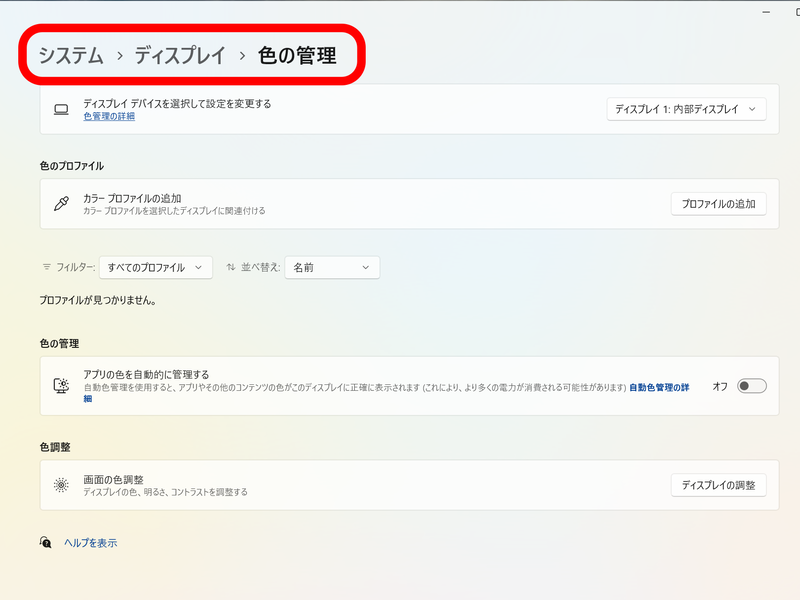
Task: Click the ヘルプを表示 link
Action: (90, 541)
